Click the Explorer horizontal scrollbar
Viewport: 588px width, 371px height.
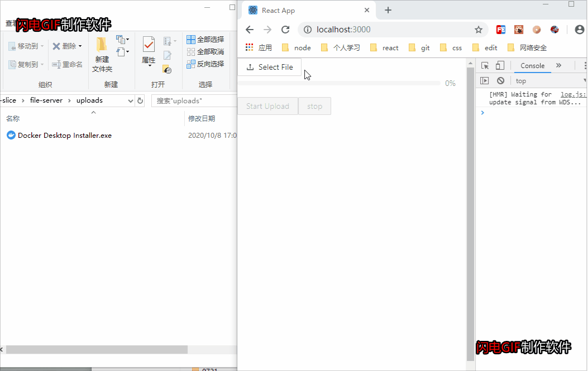pyautogui.click(x=97, y=350)
